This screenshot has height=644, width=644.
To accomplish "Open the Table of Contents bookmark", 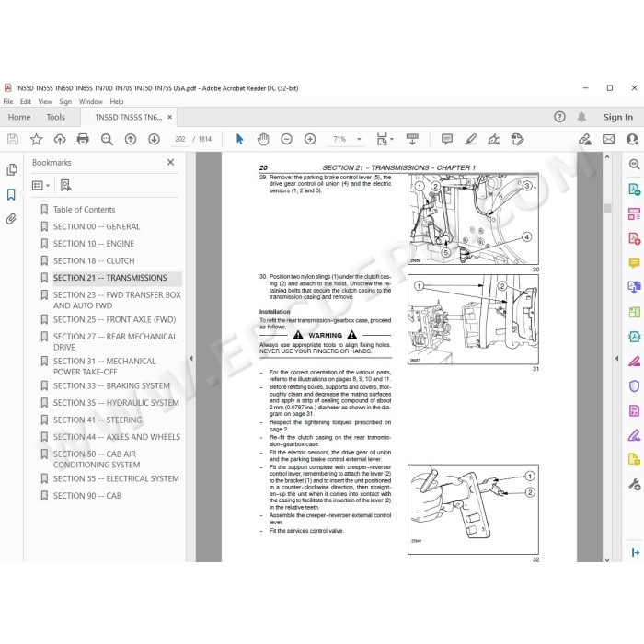I will [x=85, y=210].
